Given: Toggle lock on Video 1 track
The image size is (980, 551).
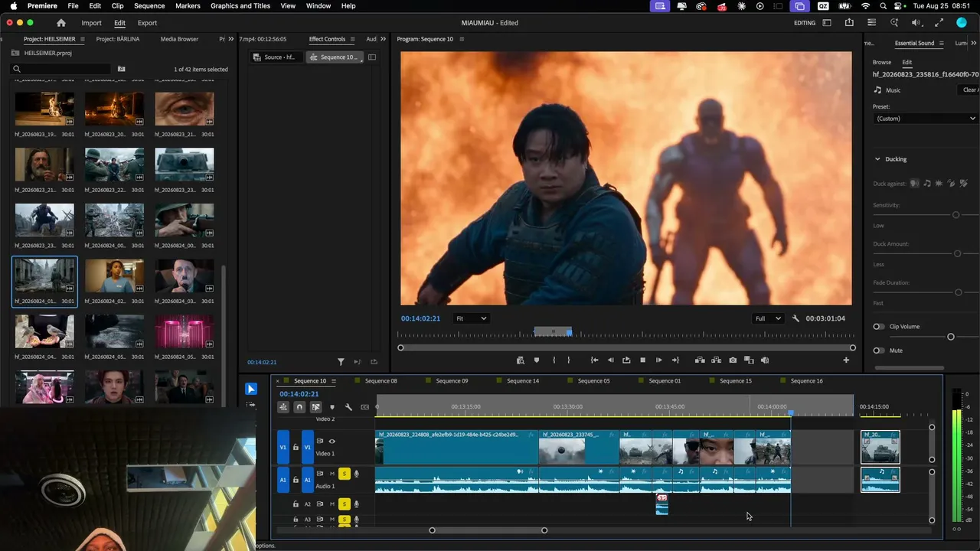Looking at the screenshot, I should (x=296, y=448).
